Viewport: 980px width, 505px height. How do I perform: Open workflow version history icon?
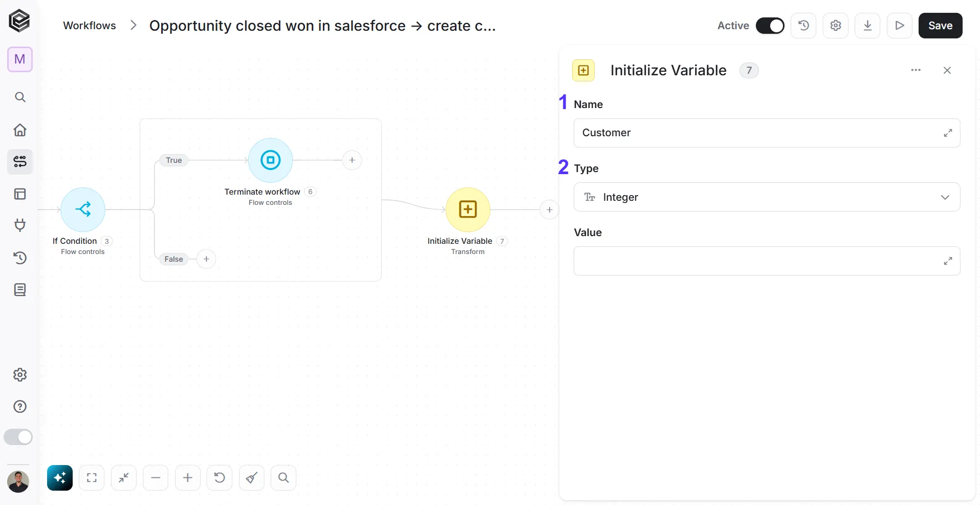803,26
